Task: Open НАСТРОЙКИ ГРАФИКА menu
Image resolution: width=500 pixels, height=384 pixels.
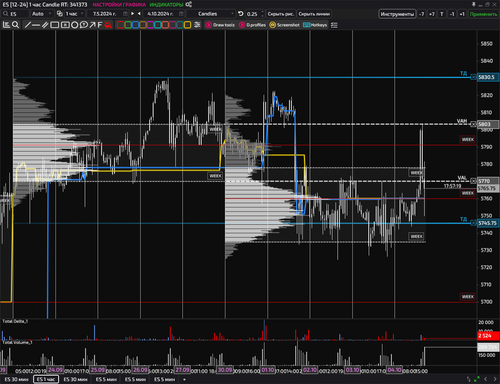Action: 119,5
